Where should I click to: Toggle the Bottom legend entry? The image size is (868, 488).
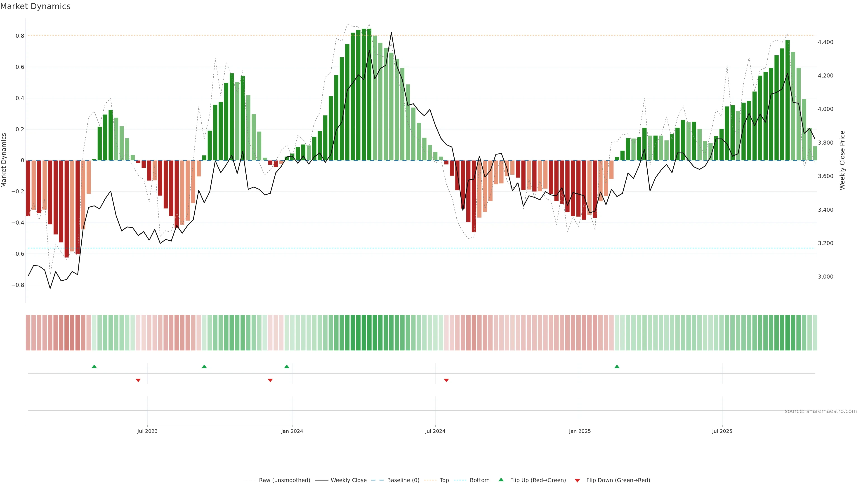[479, 480]
